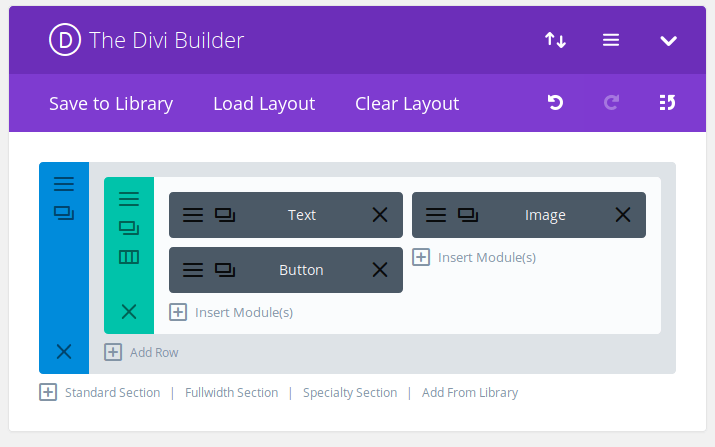Remove the Button module

(380, 270)
